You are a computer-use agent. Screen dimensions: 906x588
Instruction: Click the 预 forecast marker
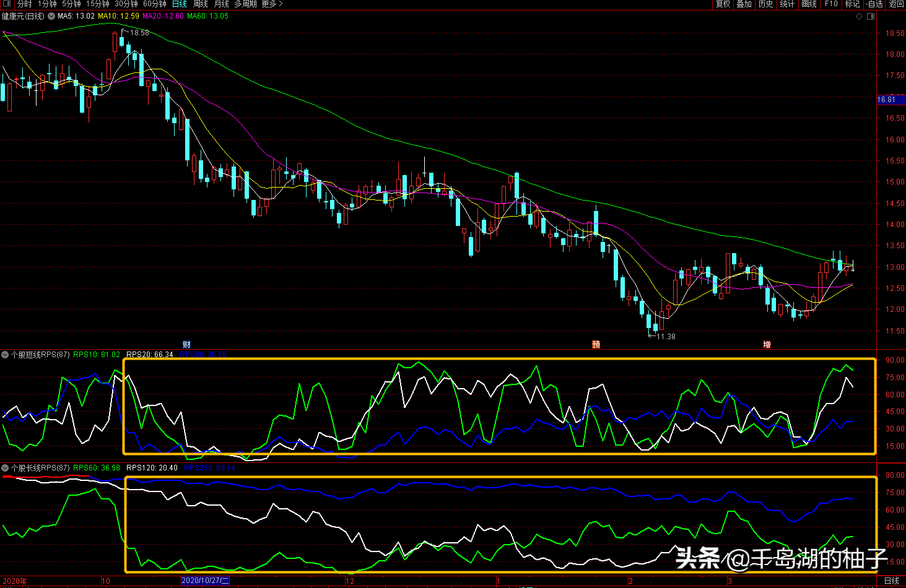(x=596, y=344)
